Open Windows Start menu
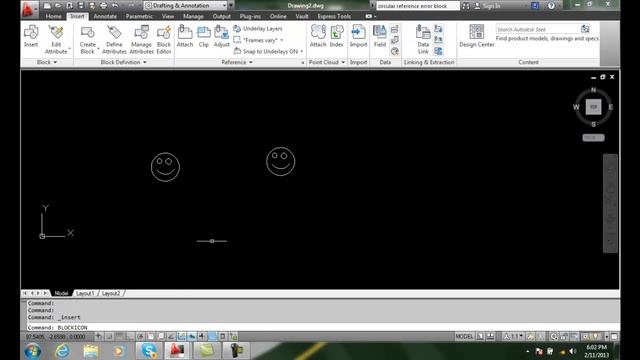Viewport: 640px width, 360px height. tap(33, 351)
